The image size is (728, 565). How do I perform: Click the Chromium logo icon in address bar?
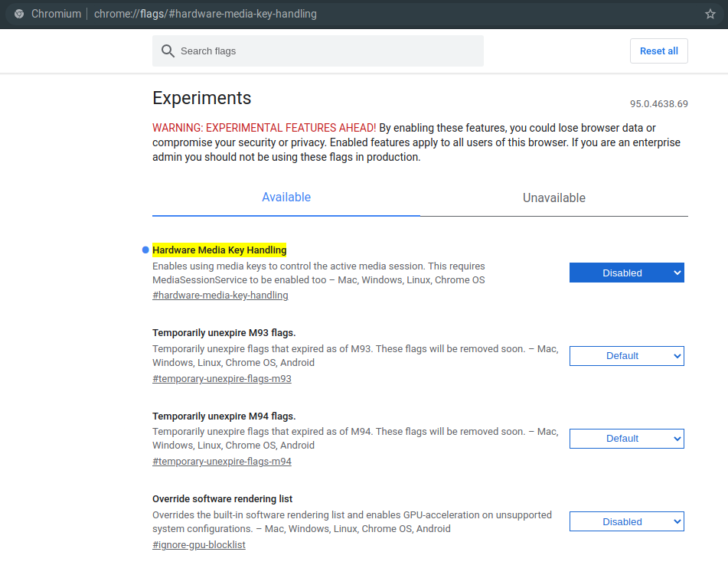point(19,14)
